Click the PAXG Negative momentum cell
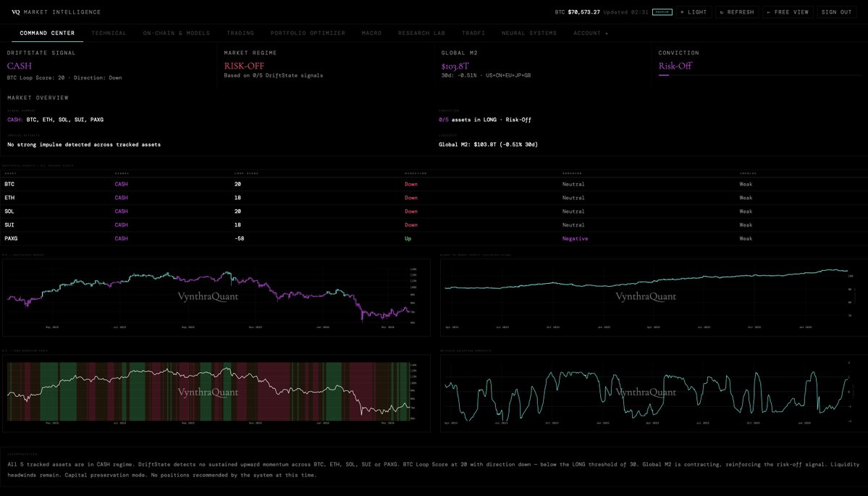 tap(575, 239)
